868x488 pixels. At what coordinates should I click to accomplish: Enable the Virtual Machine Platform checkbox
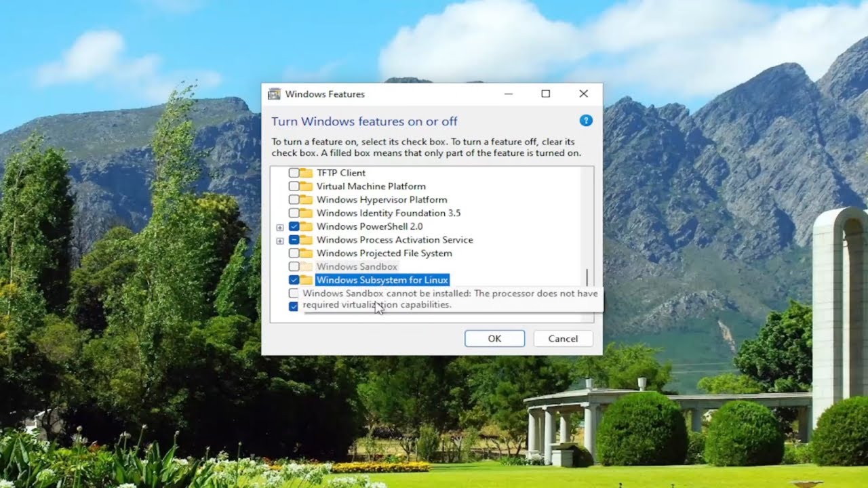coord(294,186)
